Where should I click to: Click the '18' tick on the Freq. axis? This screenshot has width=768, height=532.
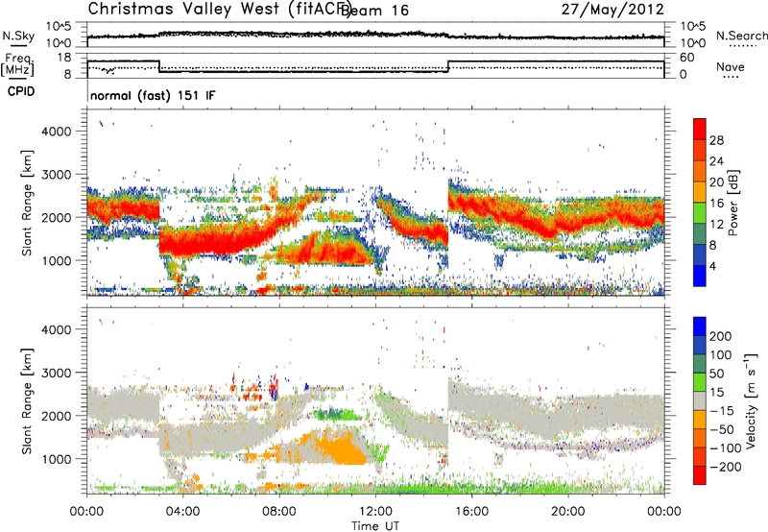64,58
